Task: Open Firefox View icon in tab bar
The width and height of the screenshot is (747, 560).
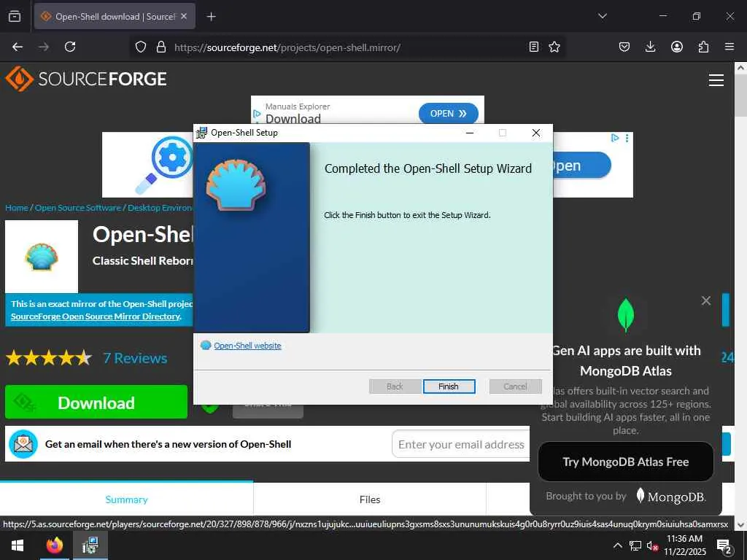Action: click(15, 16)
